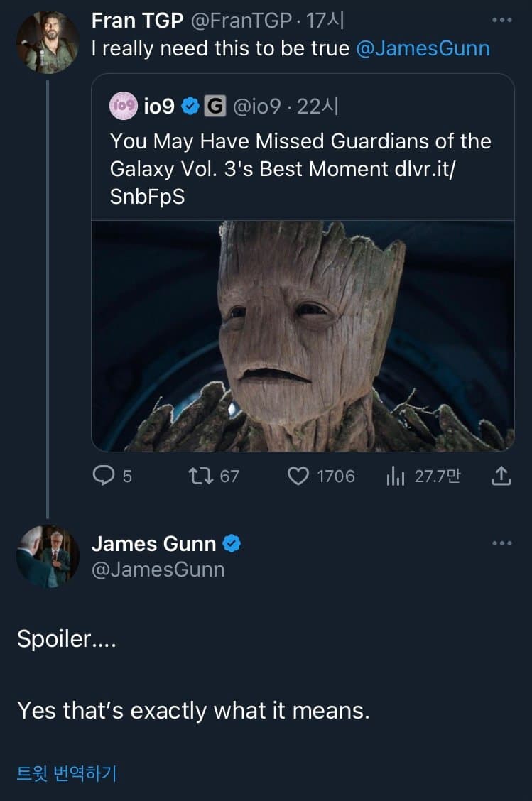
Task: Tap the small io9 account avatar
Action: [x=123, y=107]
